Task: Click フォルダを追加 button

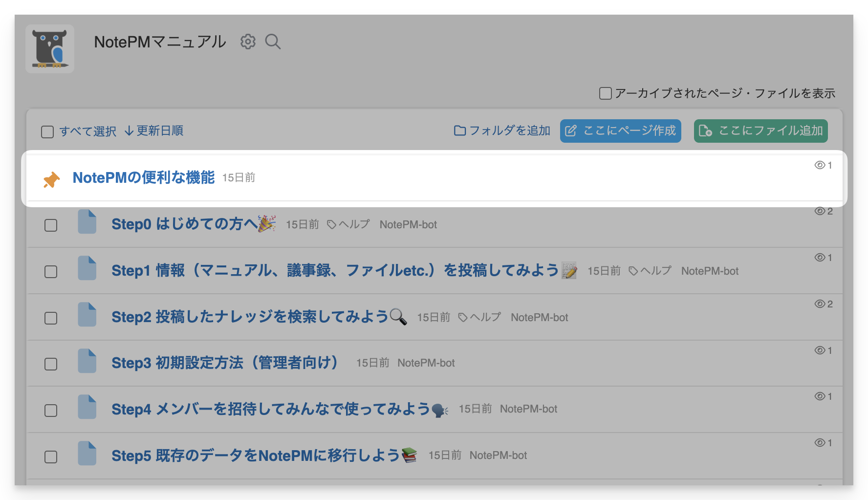Action: tap(502, 130)
